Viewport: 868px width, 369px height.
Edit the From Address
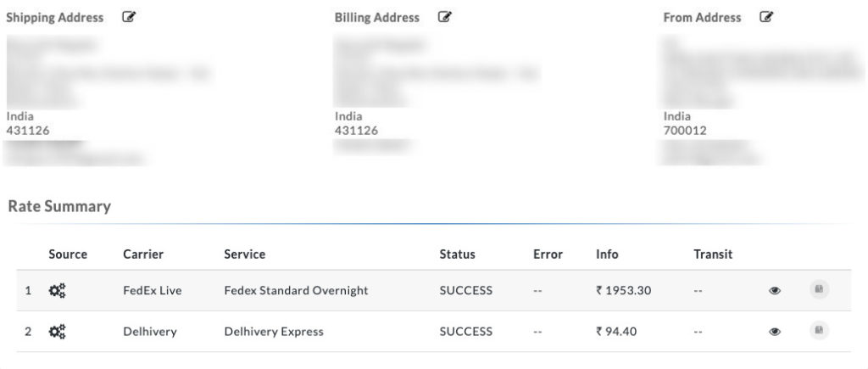pyautogui.click(x=766, y=17)
